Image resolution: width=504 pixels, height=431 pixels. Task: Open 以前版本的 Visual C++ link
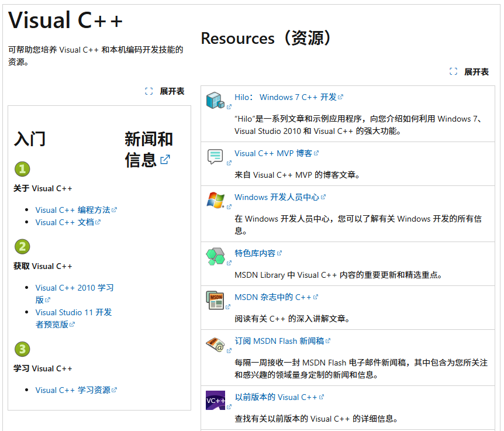279,397
